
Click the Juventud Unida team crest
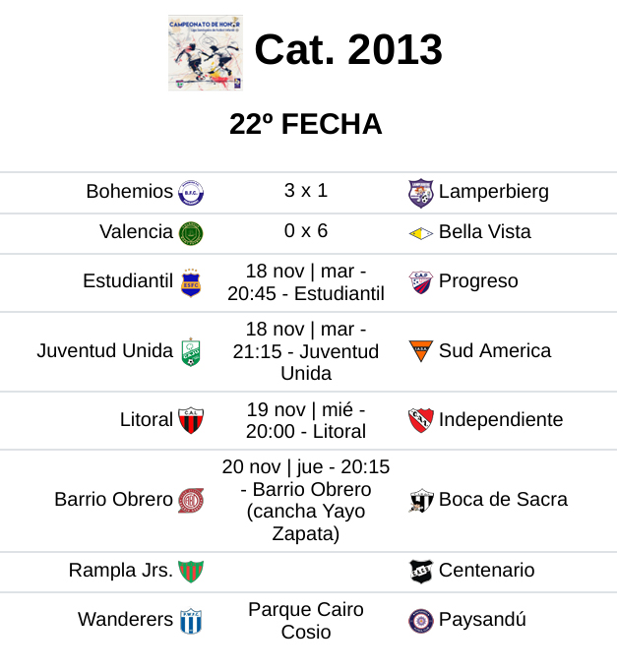pyautogui.click(x=191, y=352)
